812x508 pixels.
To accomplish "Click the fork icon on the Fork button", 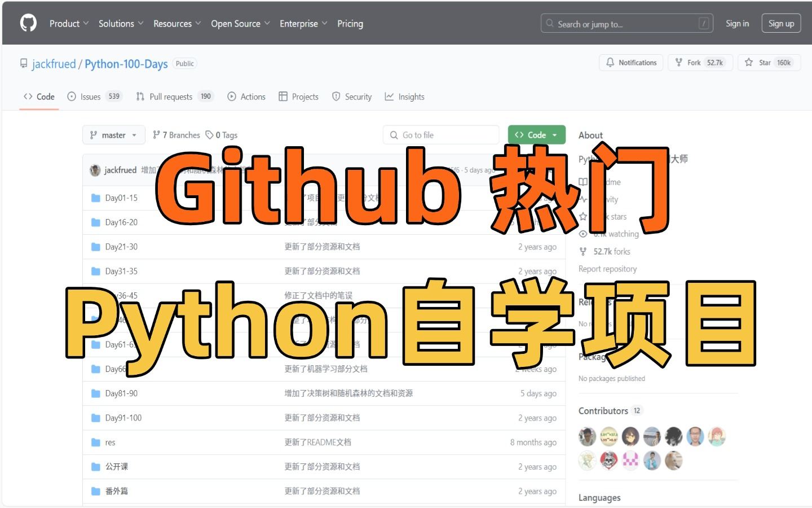I will [679, 63].
